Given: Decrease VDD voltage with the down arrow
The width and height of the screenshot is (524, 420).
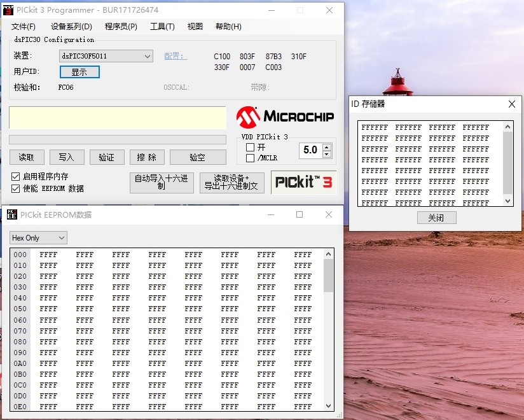Looking at the screenshot, I should [327, 154].
